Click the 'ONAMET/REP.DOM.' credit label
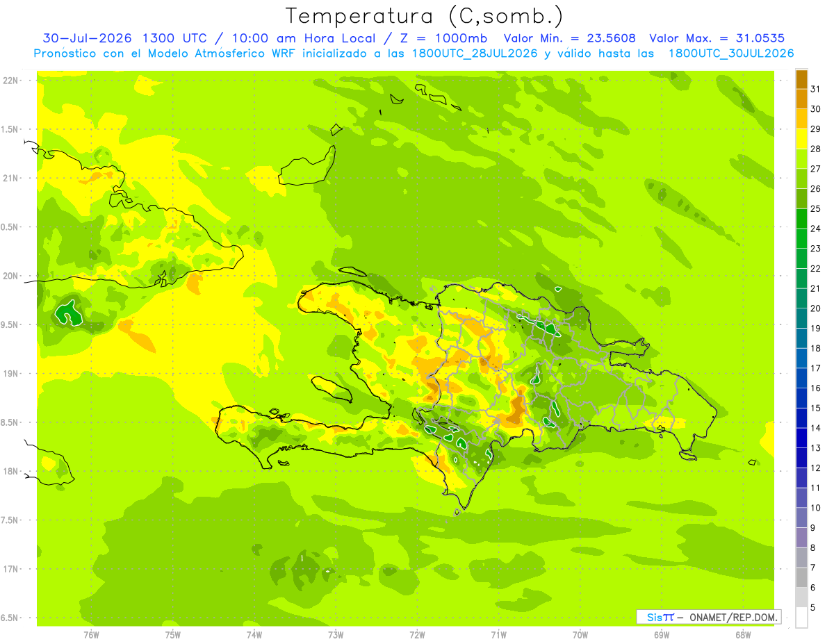The width and height of the screenshot is (834, 644). (733, 617)
